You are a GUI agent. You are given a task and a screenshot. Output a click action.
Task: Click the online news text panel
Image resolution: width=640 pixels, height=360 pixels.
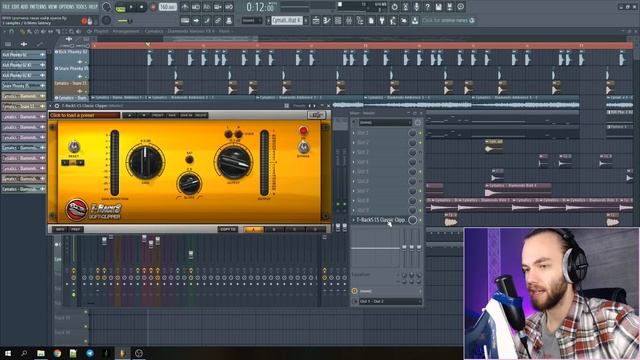(448, 20)
